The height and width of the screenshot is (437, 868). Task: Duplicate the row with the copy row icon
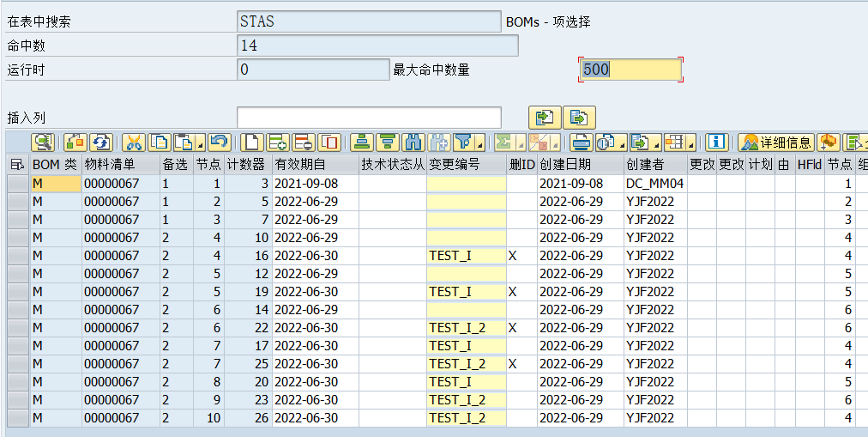click(x=329, y=143)
